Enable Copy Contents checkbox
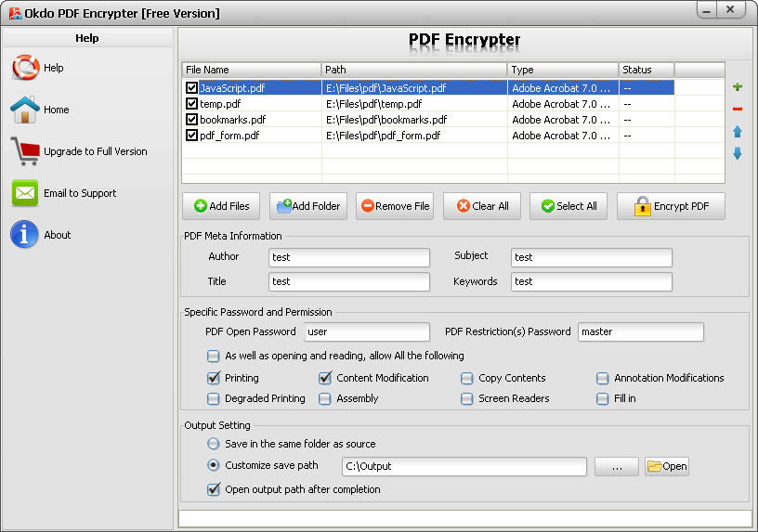This screenshot has height=532, width=758. point(466,379)
